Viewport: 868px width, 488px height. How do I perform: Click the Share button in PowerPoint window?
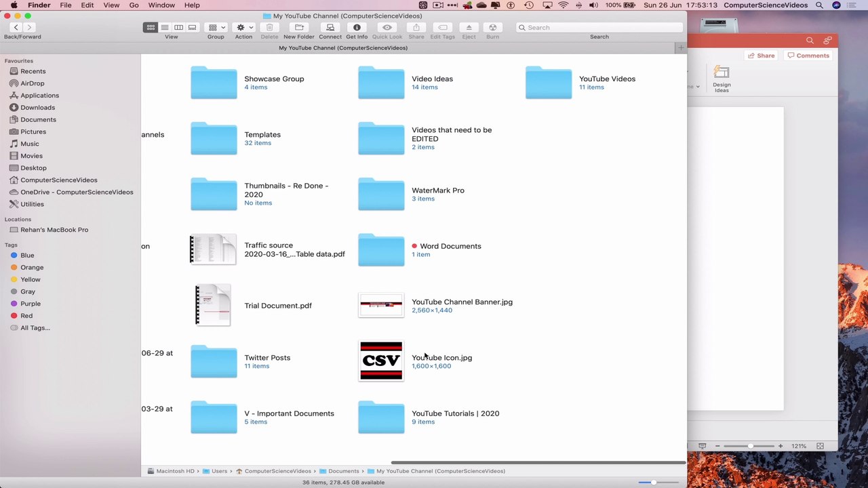click(761, 56)
